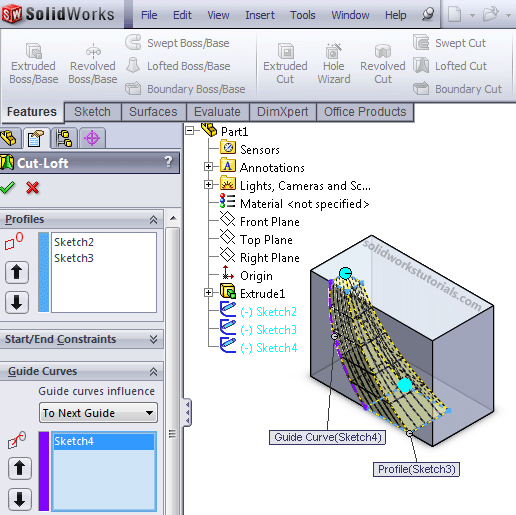The image size is (516, 515).
Task: Select Material not specified item
Action: (x=294, y=204)
